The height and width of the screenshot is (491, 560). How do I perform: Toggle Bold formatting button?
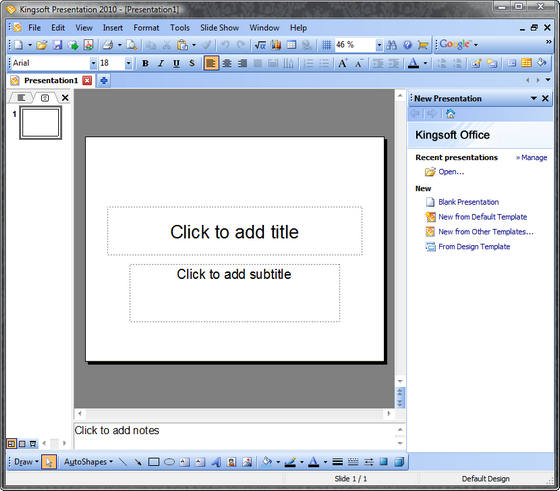[x=145, y=64]
